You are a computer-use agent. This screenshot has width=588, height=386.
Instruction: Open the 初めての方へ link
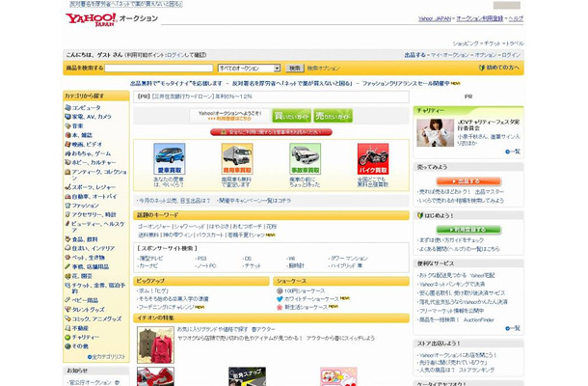503,68
